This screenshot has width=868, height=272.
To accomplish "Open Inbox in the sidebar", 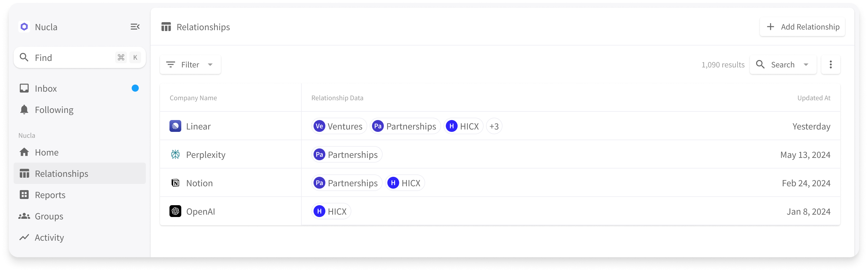I will click(x=46, y=88).
